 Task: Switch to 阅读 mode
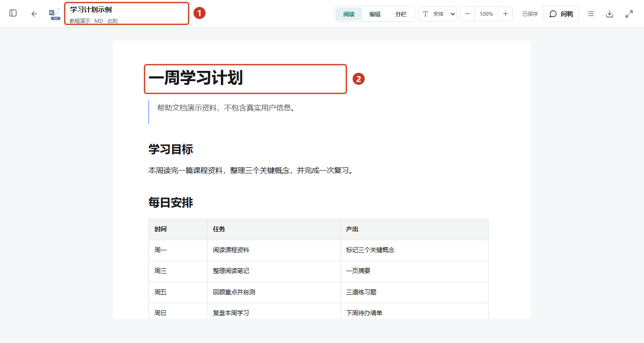tap(349, 14)
